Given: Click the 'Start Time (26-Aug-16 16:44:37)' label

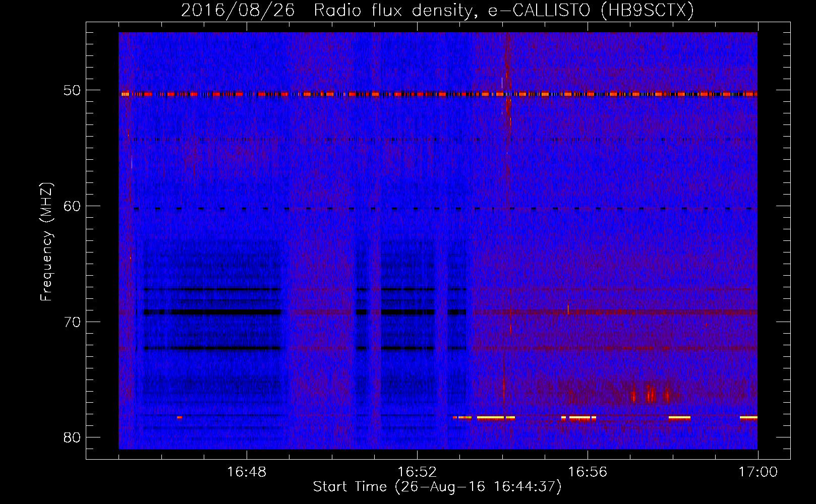Looking at the screenshot, I should [x=437, y=487].
